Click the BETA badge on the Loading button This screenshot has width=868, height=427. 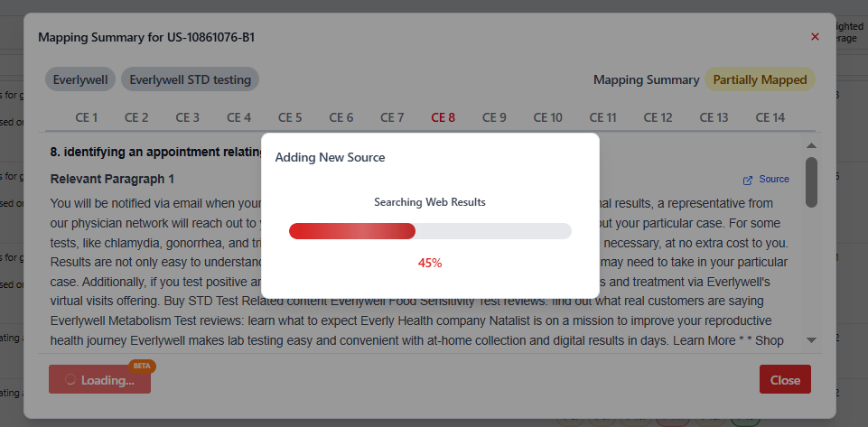[x=141, y=366]
